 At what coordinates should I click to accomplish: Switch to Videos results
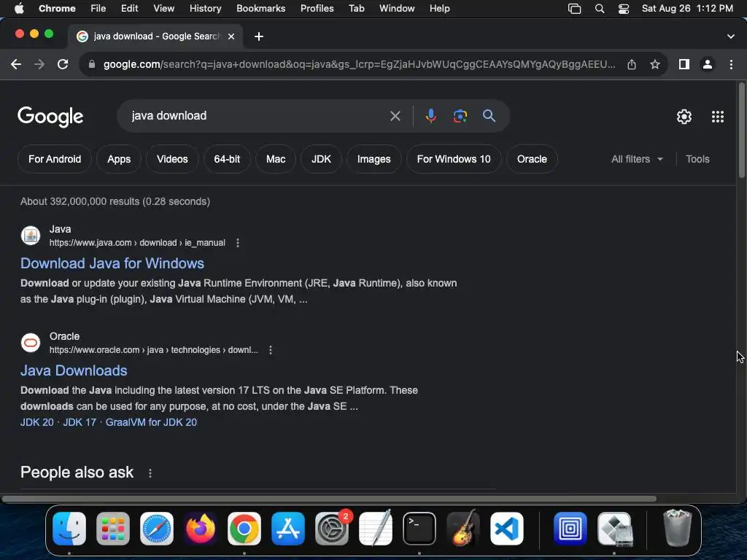pos(172,159)
